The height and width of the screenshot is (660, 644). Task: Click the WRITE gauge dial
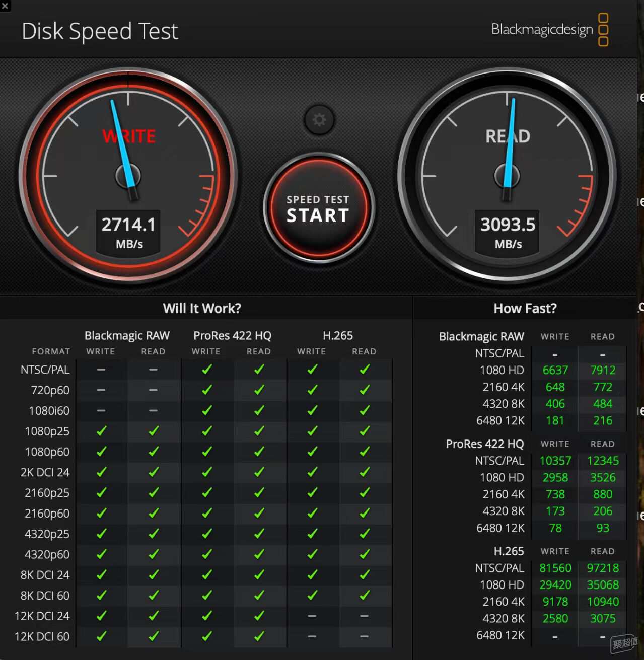(x=128, y=175)
